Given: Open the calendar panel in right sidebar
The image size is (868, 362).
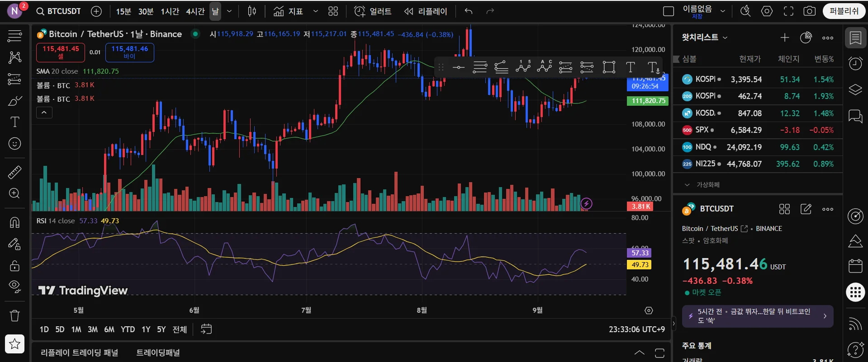Looking at the screenshot, I should coord(855,266).
